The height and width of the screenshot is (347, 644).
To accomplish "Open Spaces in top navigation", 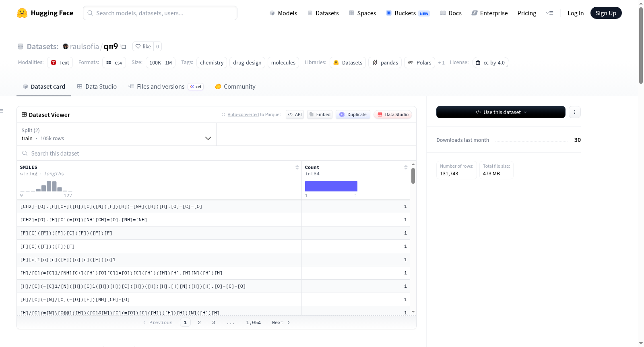I will coord(362,13).
